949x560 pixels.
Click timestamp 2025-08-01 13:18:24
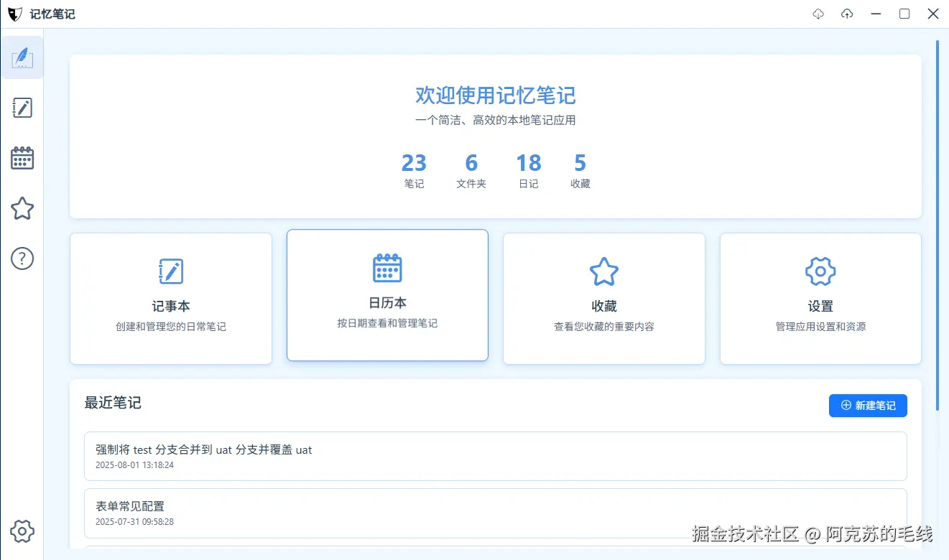(x=134, y=465)
